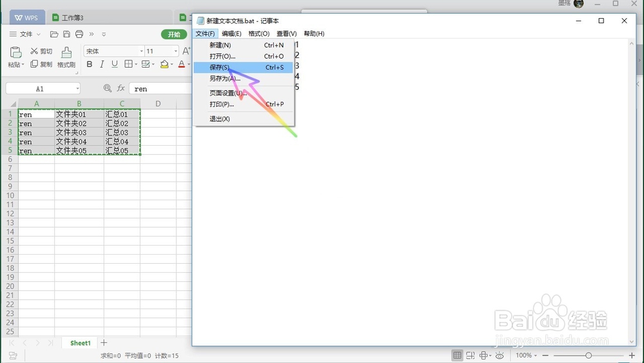Select column D header in spreadsheet
Screen dimensions: 644x363
[158, 104]
